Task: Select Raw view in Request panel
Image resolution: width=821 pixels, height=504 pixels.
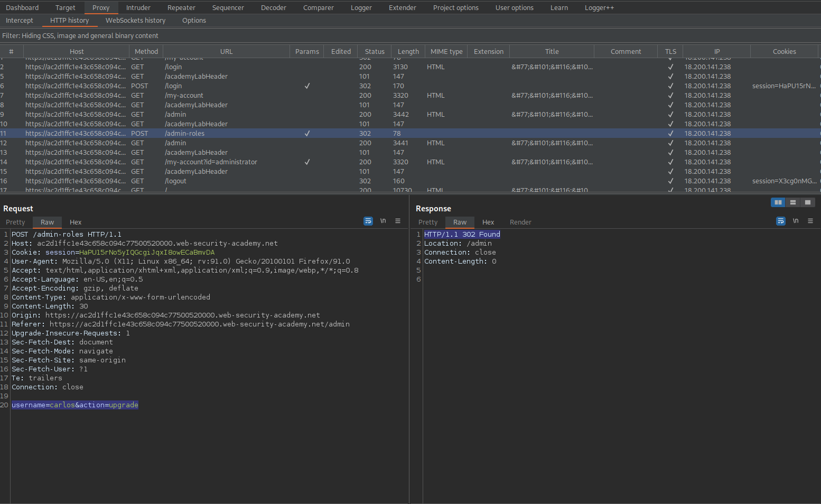Action: coord(48,222)
